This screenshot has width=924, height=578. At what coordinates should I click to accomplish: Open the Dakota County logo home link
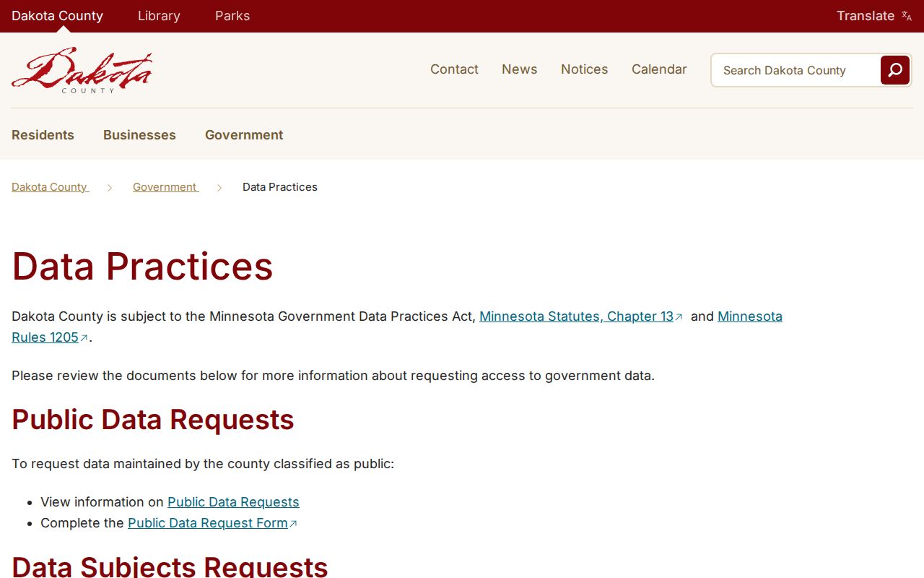82,70
